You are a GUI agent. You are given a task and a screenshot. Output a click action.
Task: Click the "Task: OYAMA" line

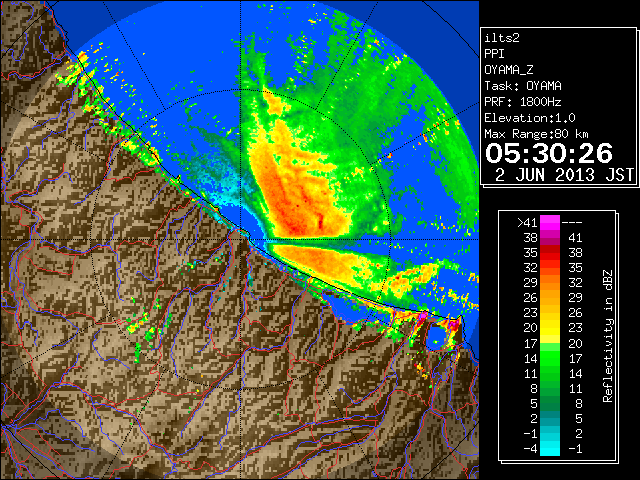(523, 86)
